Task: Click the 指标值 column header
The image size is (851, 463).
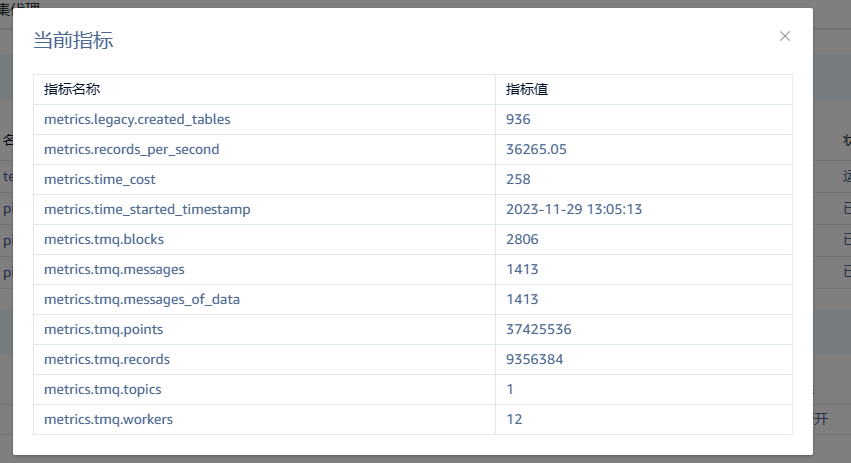Action: click(527, 89)
